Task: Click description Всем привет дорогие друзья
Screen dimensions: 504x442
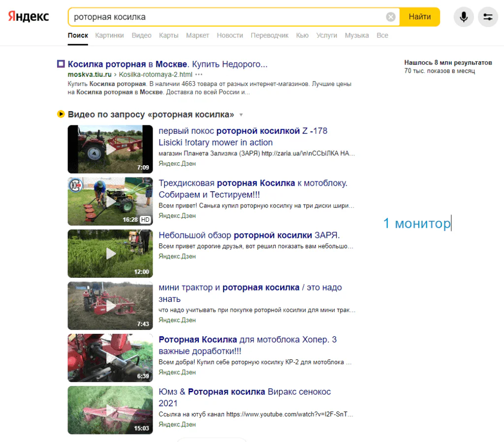Action: click(x=256, y=246)
